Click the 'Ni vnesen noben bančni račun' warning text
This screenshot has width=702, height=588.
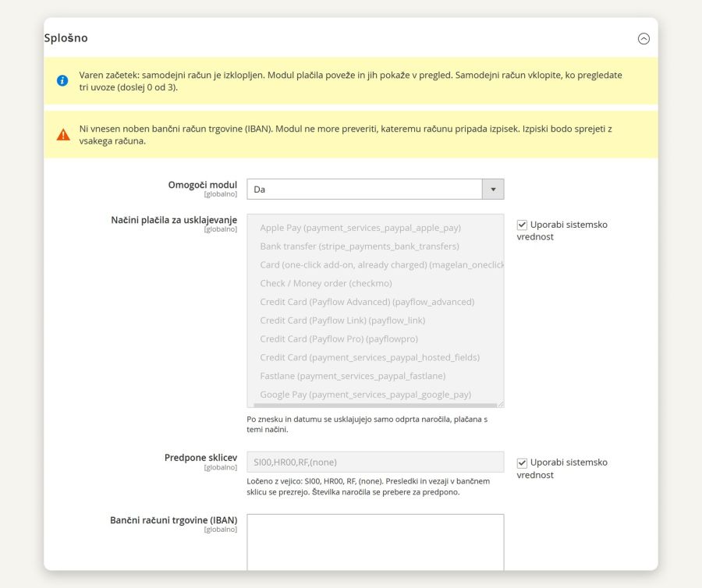[x=346, y=135]
